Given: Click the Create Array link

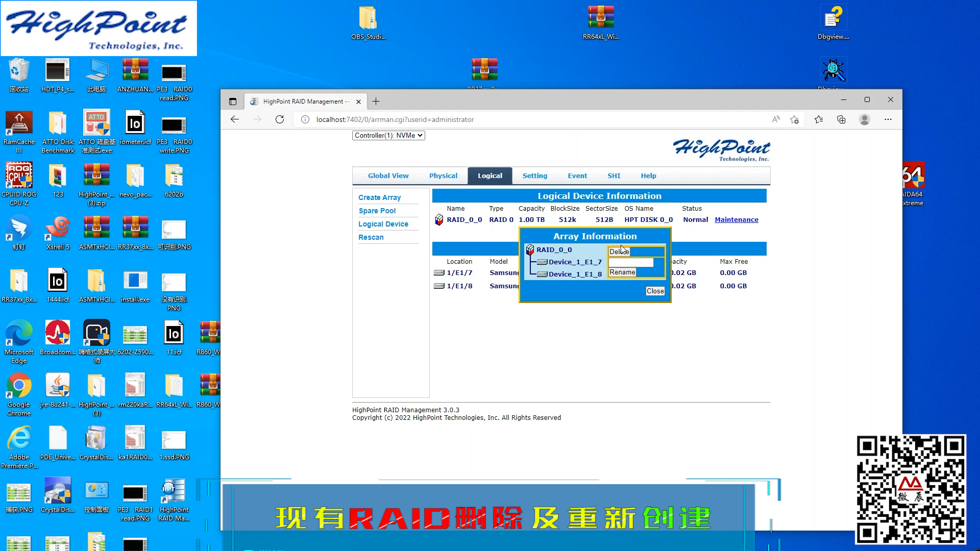Looking at the screenshot, I should (x=379, y=197).
